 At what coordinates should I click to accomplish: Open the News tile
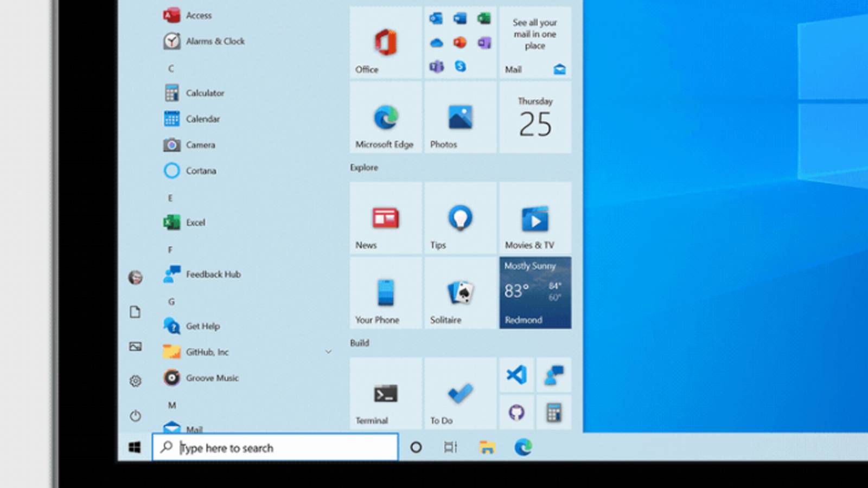click(x=386, y=218)
